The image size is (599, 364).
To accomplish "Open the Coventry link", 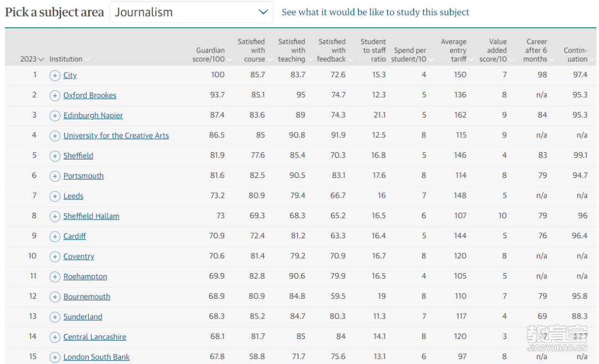I will pos(79,257).
